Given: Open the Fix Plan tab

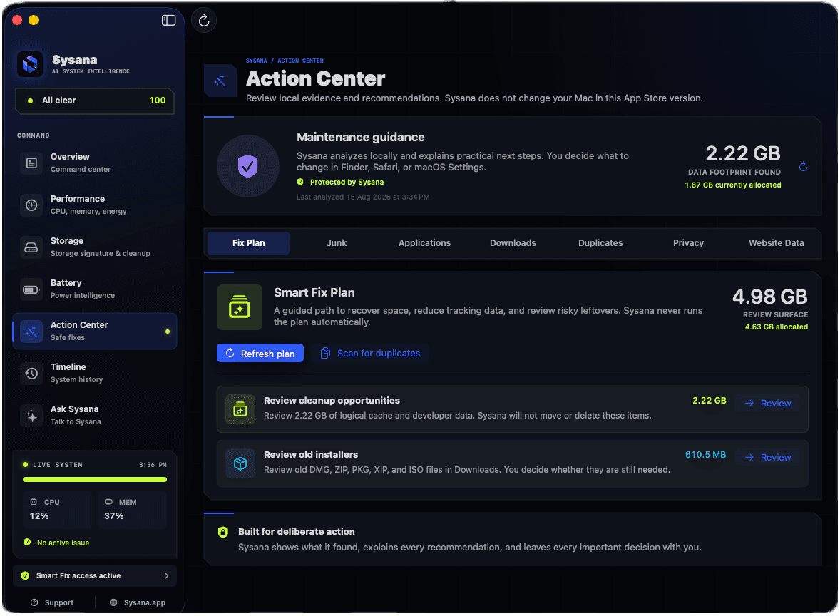Looking at the screenshot, I should [x=249, y=243].
